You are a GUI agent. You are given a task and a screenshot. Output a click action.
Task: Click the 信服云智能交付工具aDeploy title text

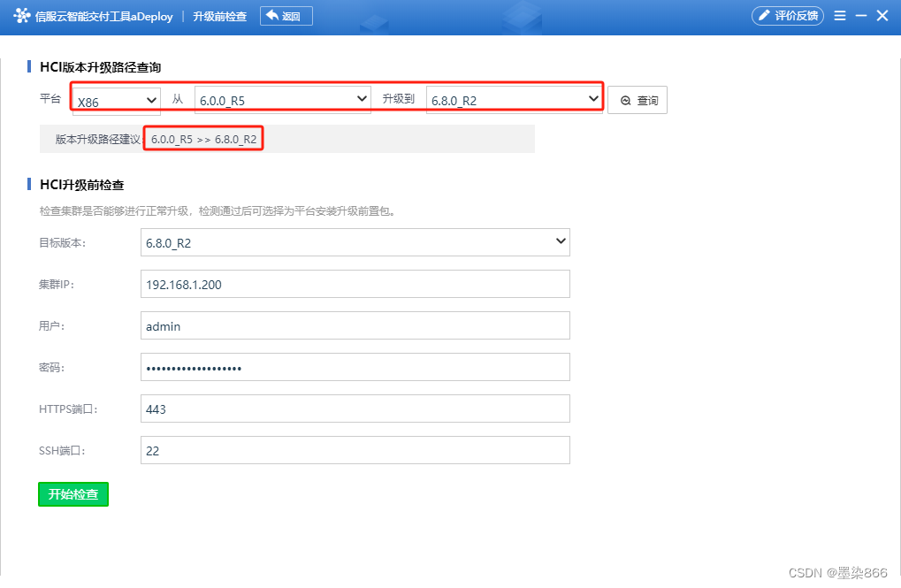click(104, 17)
